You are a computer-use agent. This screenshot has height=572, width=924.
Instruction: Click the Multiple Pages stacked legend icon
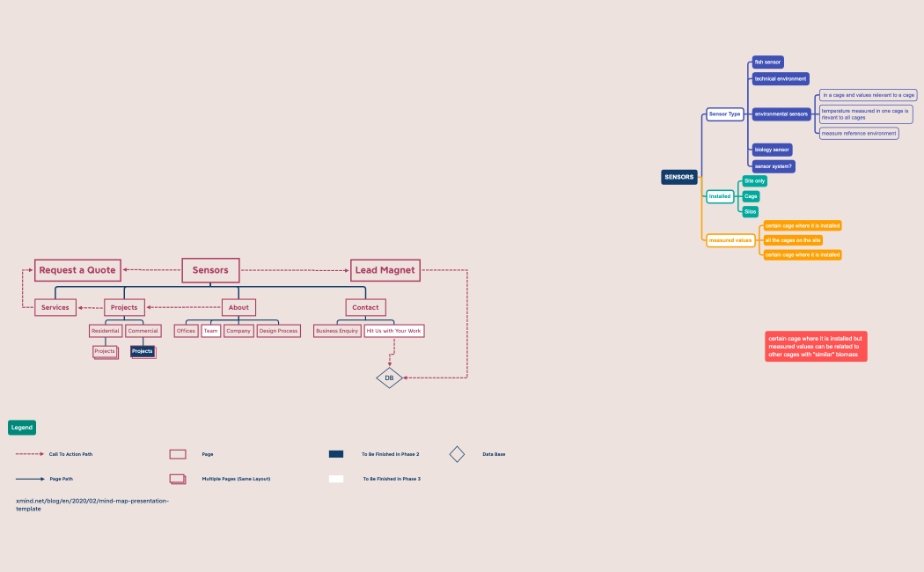pyautogui.click(x=178, y=479)
